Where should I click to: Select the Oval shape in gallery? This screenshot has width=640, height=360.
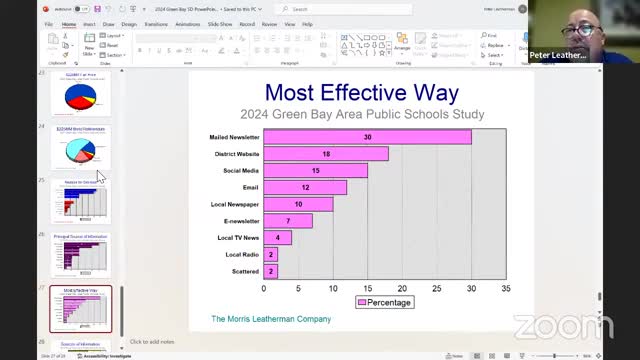click(374, 38)
